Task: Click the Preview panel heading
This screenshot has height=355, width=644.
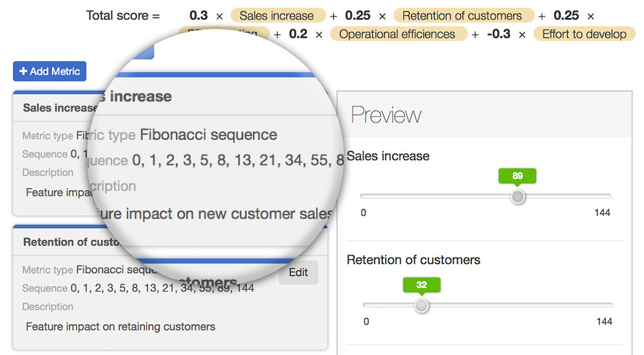Action: point(386,115)
